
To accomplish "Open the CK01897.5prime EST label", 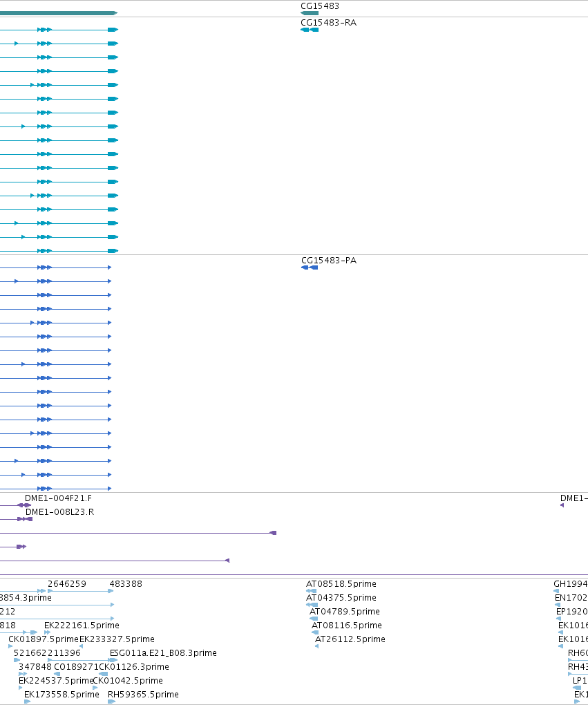I will (44, 639).
